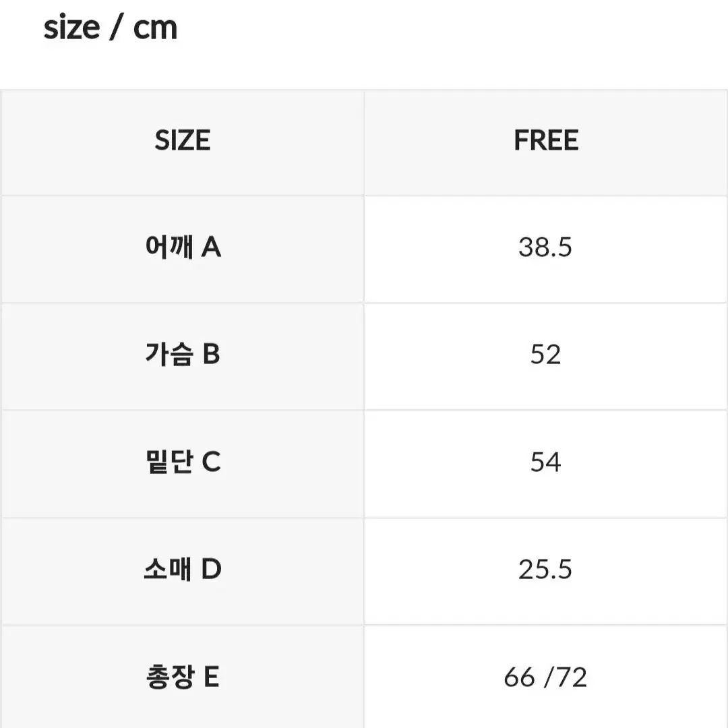Select the FREE column header
Screen dimensions: 728x728
tap(546, 142)
